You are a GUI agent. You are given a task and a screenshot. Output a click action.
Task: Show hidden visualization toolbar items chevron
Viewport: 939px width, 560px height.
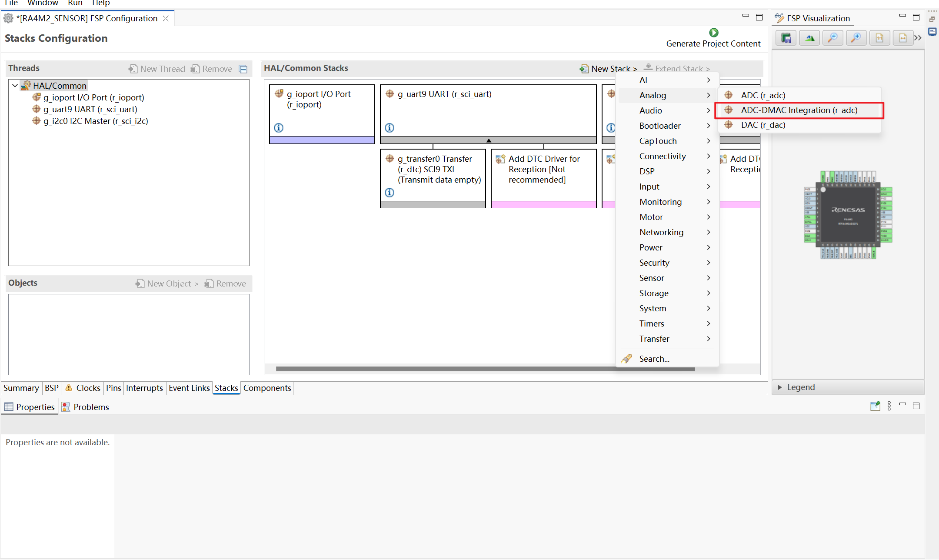tap(918, 38)
